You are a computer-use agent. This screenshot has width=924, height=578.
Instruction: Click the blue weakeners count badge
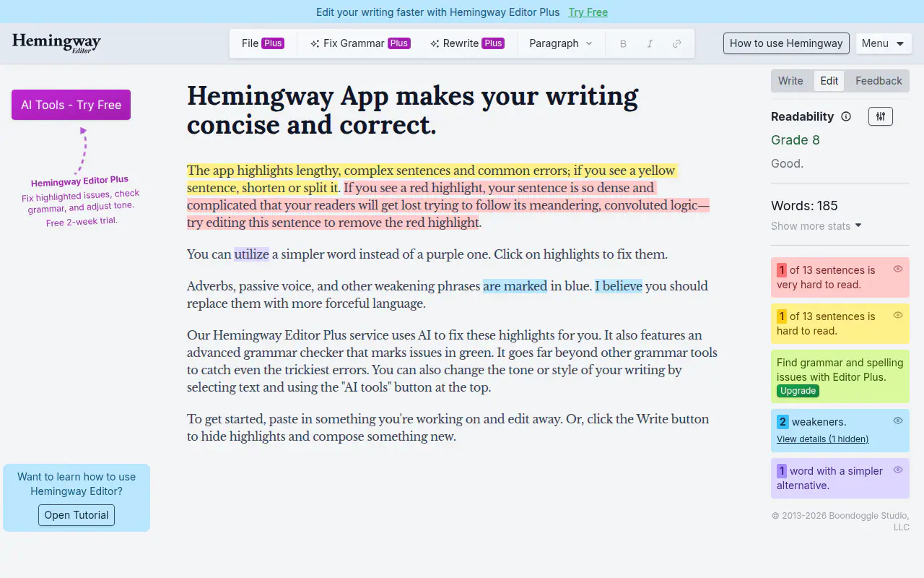(x=783, y=422)
